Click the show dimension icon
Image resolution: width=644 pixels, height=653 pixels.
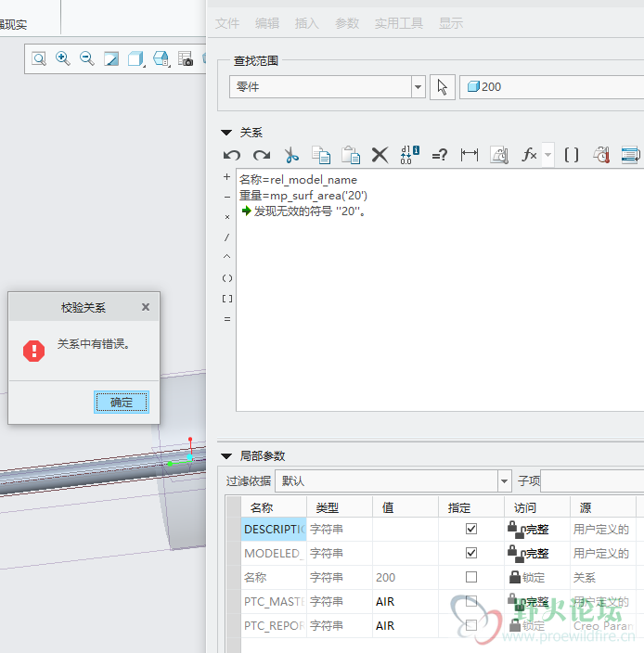[470, 155]
